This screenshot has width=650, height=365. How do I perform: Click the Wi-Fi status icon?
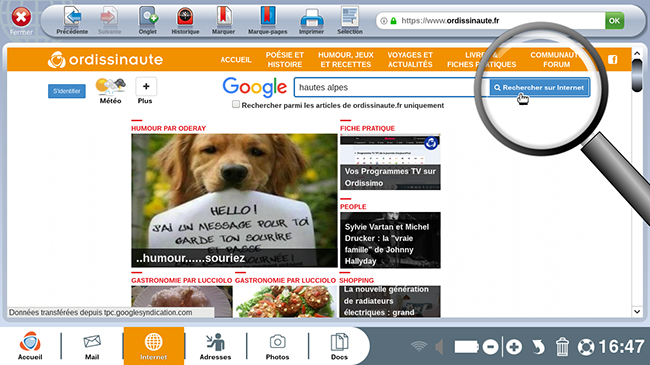click(x=419, y=346)
